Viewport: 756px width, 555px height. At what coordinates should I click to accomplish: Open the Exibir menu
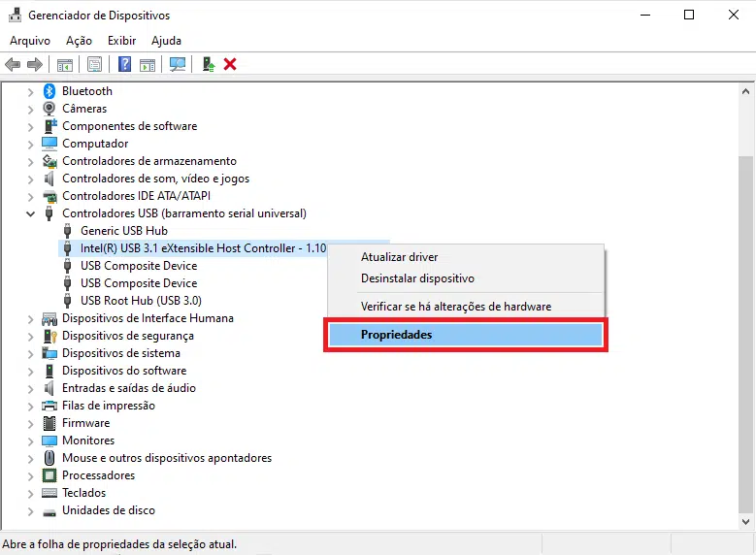122,41
